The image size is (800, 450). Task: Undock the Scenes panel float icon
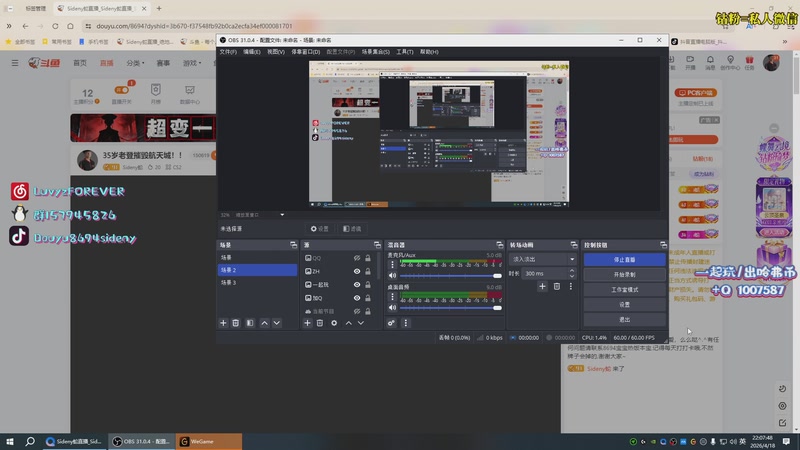(293, 245)
